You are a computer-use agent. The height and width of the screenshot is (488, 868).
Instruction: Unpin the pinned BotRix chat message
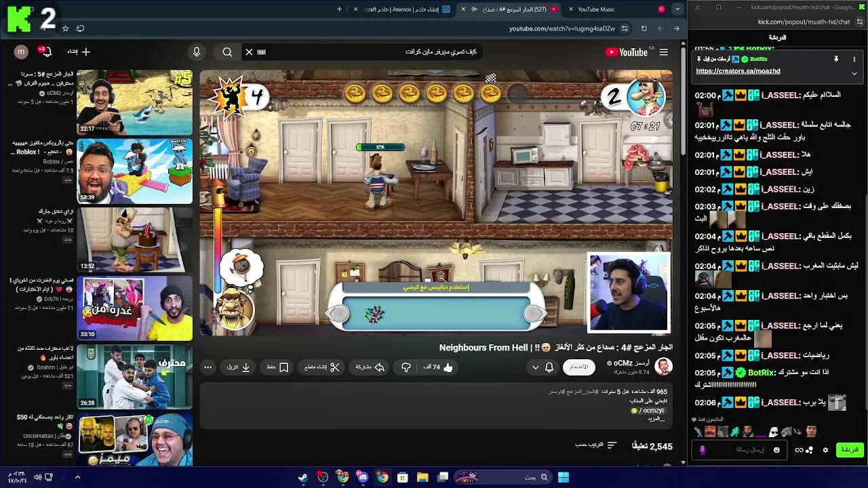[x=836, y=60]
